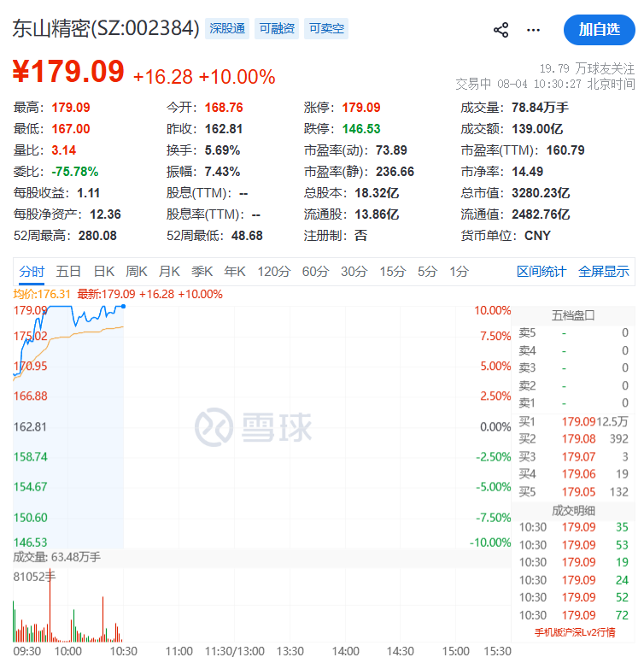Click the 买1 row at 179.09

tap(573, 421)
